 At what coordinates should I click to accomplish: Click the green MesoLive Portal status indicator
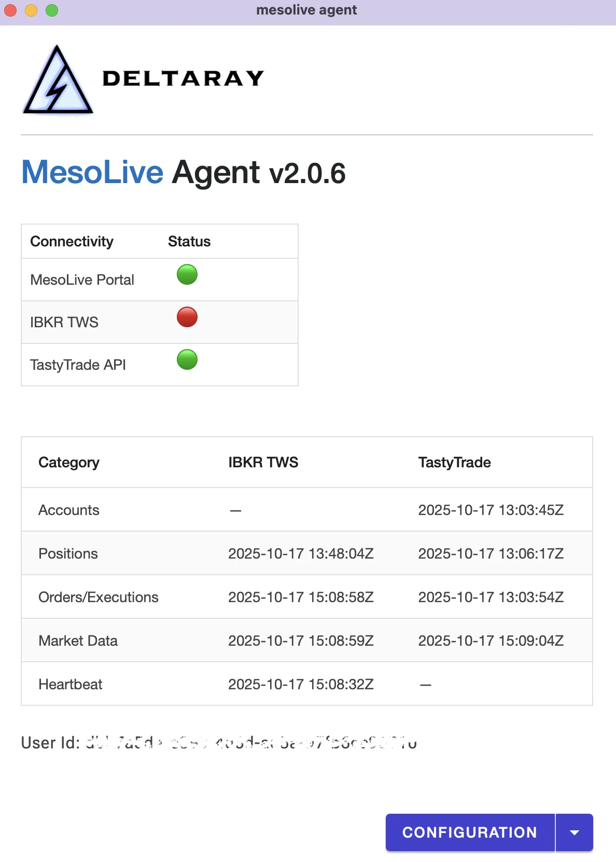pyautogui.click(x=187, y=275)
